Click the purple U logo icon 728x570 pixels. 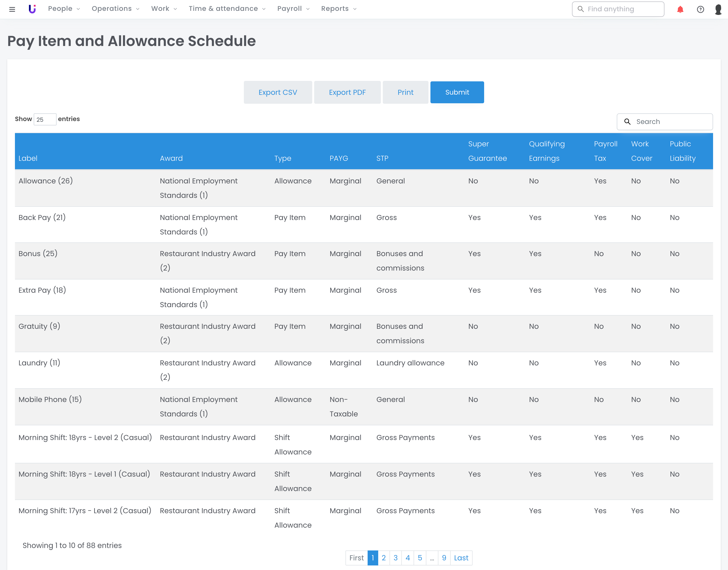(x=32, y=9)
